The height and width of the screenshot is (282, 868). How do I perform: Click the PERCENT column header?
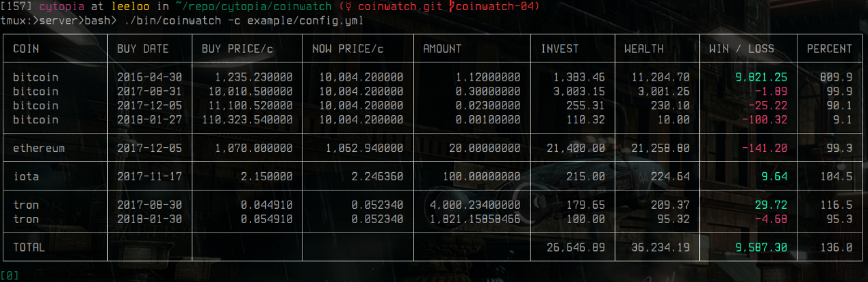[x=829, y=49]
